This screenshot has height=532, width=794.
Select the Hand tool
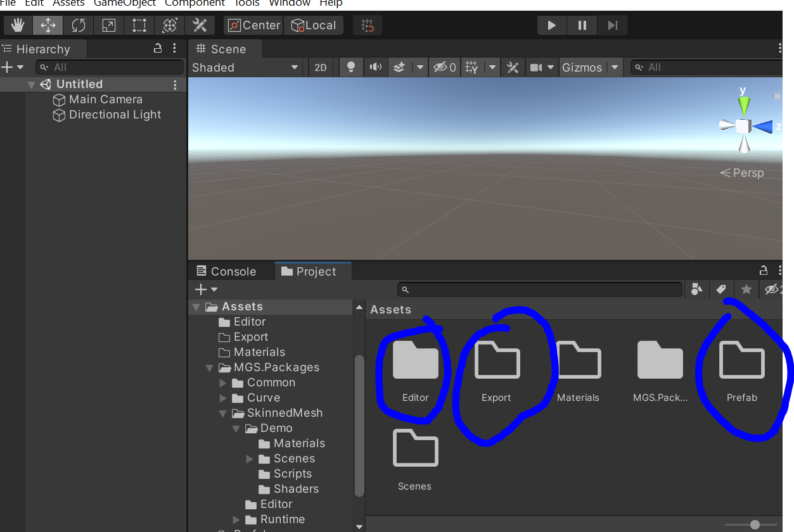click(x=18, y=25)
